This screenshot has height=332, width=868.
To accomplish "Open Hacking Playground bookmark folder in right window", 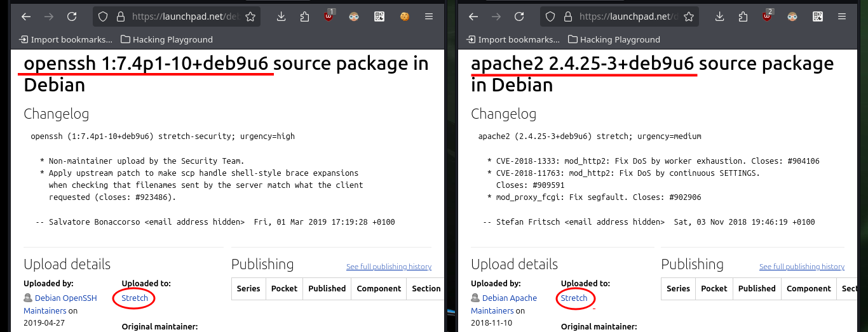I will click(x=614, y=39).
